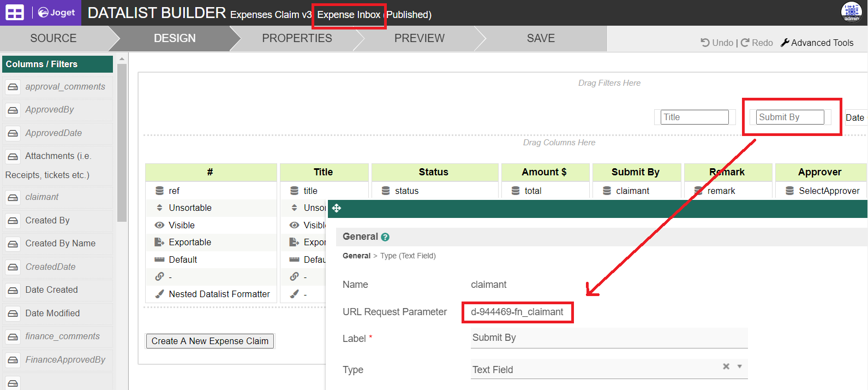
Task: Click the Undo icon in the toolbar
Action: 705,43
